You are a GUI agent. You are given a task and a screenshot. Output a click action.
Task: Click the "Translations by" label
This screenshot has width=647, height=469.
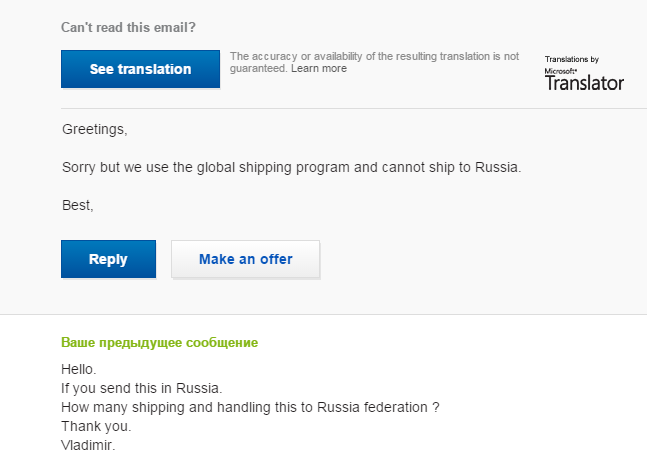(x=572, y=60)
